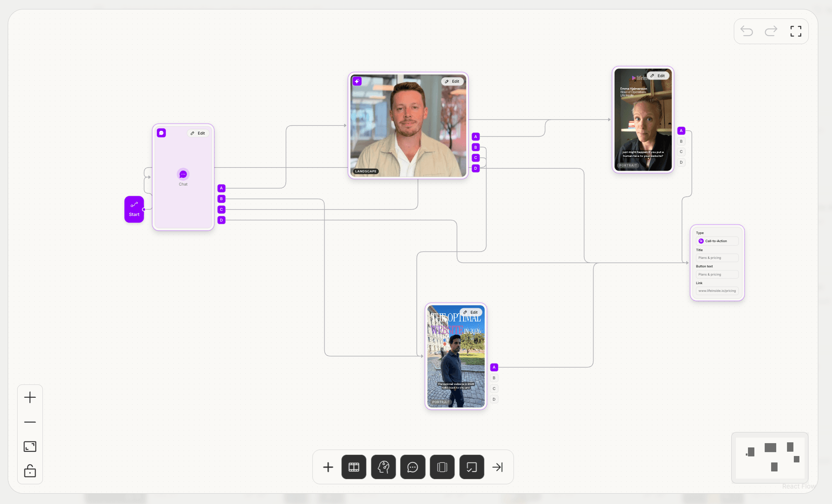Click the fit view icon

[30, 447]
